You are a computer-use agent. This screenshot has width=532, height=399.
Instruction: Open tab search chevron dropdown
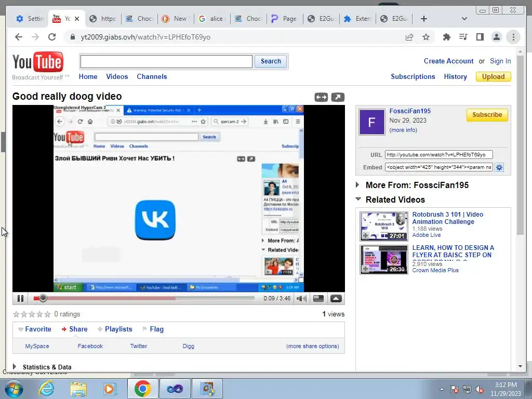click(464, 19)
